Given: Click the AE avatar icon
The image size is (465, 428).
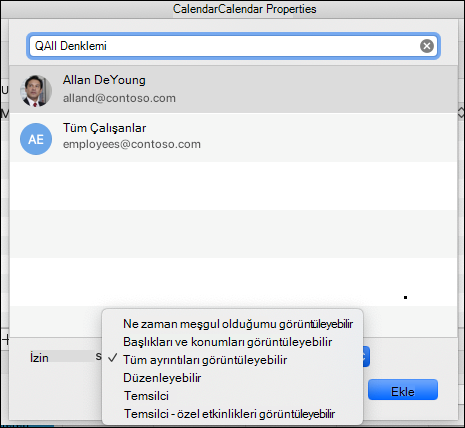Looking at the screenshot, I should (x=36, y=139).
